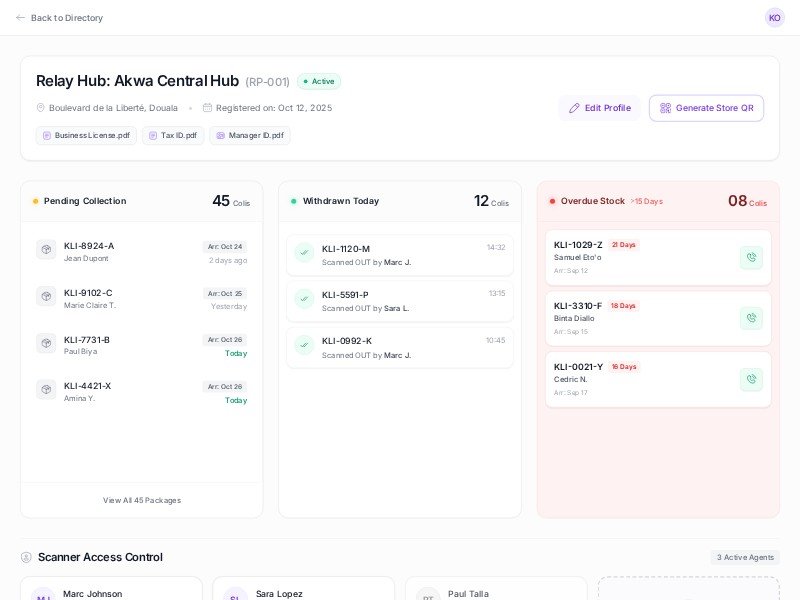Click the package icon beside KLI-8924-A

(46, 250)
